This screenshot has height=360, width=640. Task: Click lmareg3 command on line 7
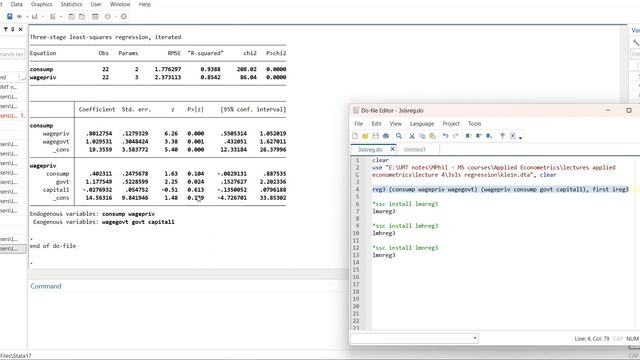pyautogui.click(x=384, y=211)
